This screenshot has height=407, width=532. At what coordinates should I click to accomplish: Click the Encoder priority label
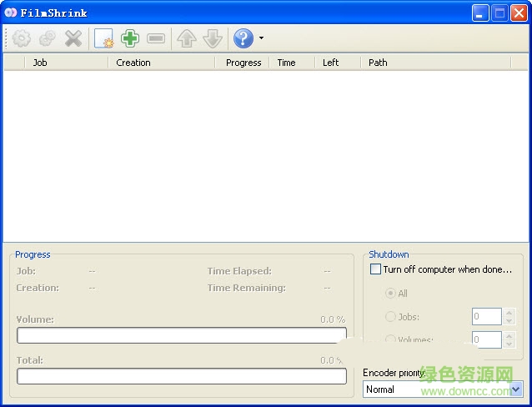(x=394, y=373)
